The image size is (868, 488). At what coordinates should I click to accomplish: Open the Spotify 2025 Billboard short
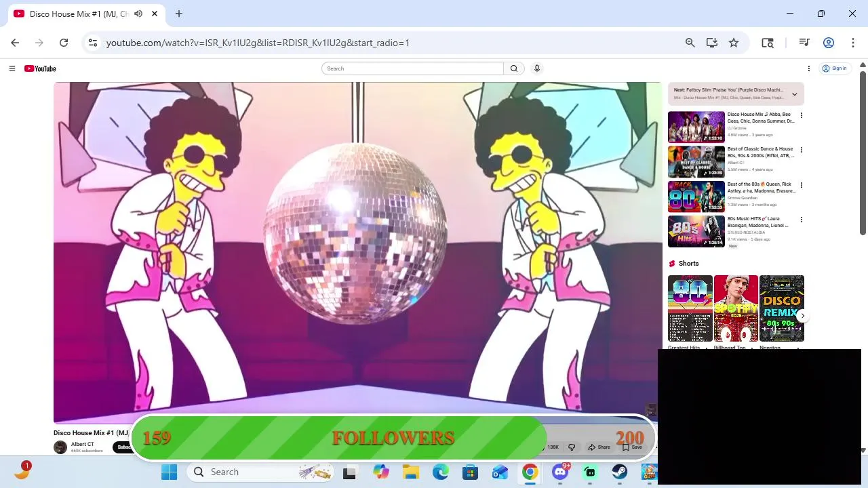tap(736, 308)
